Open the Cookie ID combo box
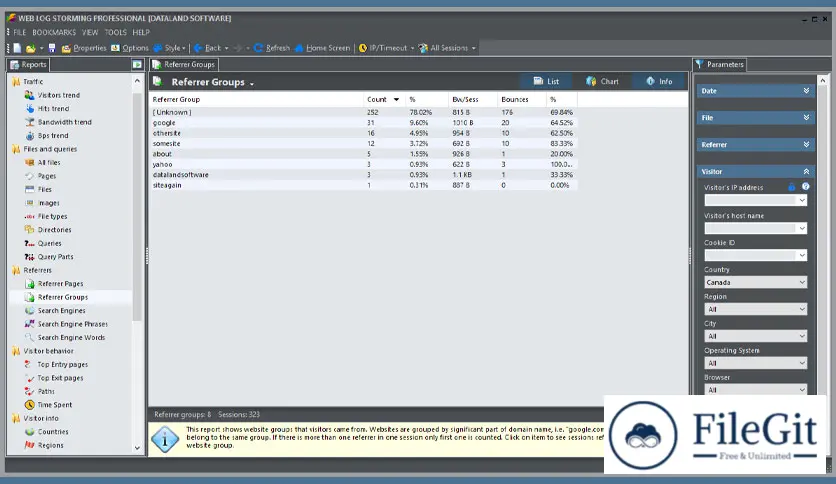This screenshot has height=484, width=836. pos(755,255)
